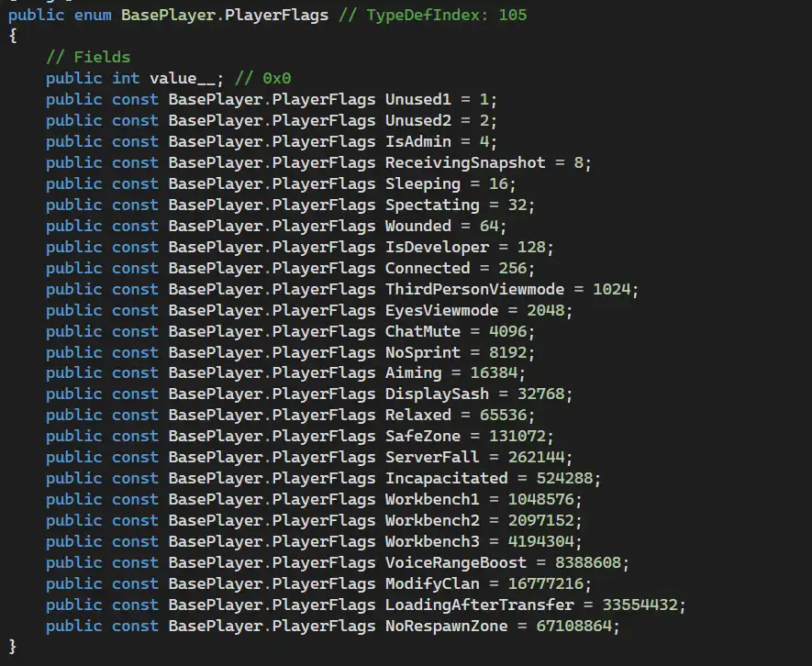Click the 'ThirdPersonViewmode' flag name
Screen dimensions: 812x666
[474, 289]
